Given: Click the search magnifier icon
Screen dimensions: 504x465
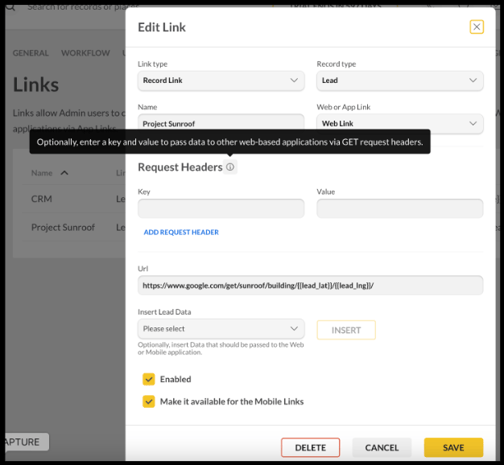Looking at the screenshot, I should [x=10, y=7].
